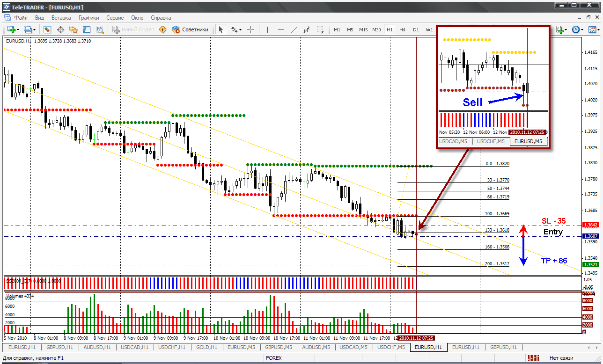Switch chart to H4 timeframe
The height and width of the screenshot is (364, 603).
pos(403,29)
